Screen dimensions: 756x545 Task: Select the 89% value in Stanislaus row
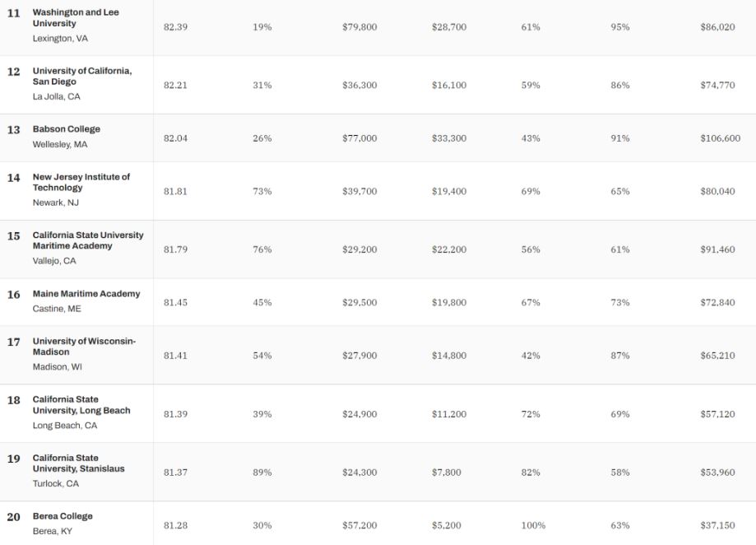pos(262,473)
